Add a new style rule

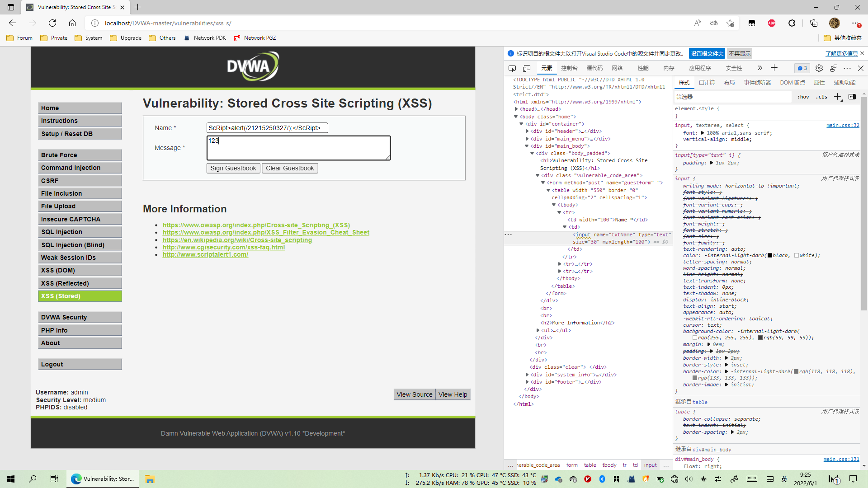838,97
